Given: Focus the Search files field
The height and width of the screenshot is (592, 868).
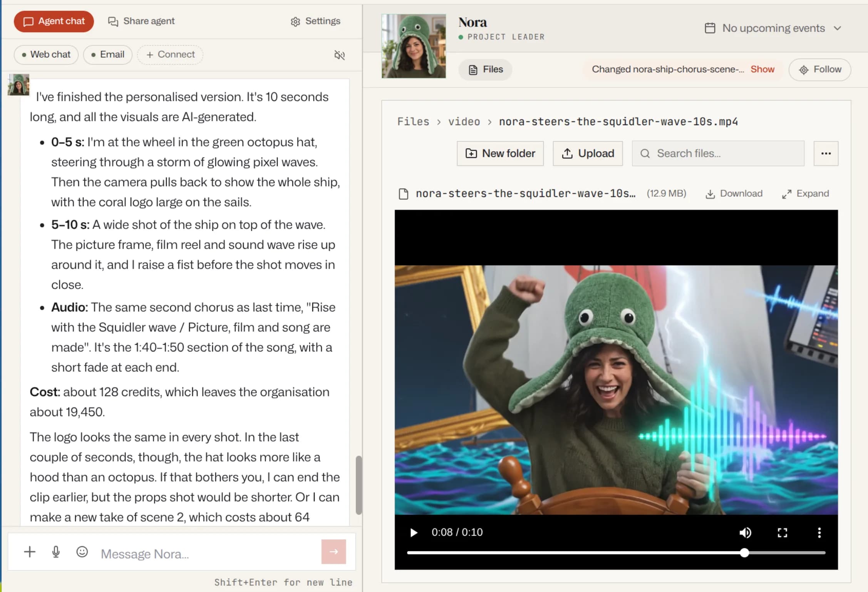Looking at the screenshot, I should [x=718, y=154].
